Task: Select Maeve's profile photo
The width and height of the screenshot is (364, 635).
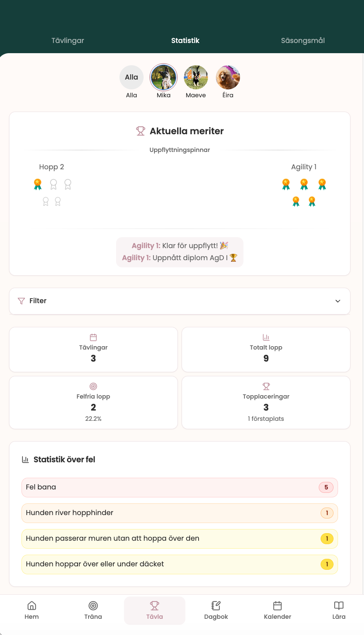Action: (x=196, y=77)
